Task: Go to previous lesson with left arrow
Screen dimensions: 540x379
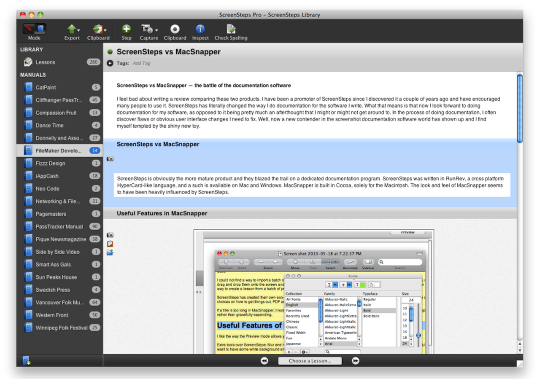Action: [x=264, y=361]
